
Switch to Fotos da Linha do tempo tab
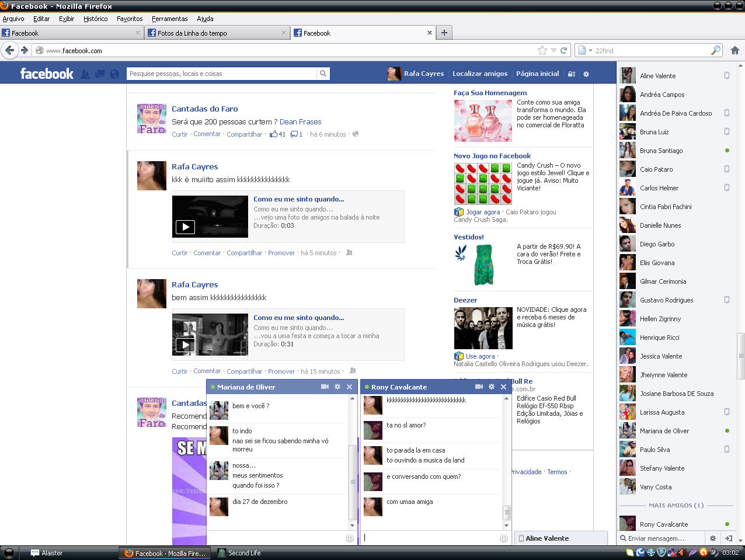(x=217, y=33)
